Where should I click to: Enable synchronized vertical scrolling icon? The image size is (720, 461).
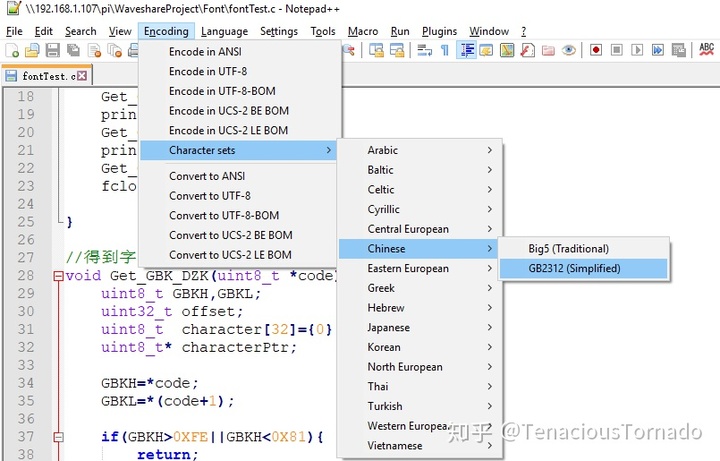coord(377,50)
